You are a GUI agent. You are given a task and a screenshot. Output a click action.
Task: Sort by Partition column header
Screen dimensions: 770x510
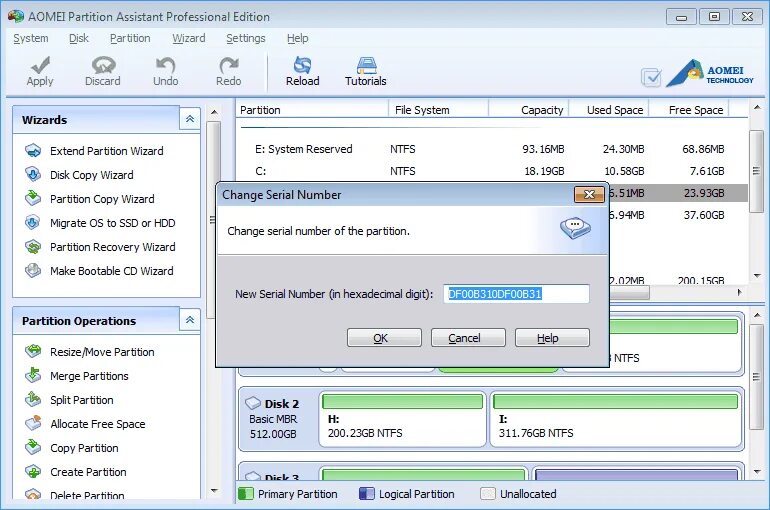(312, 110)
